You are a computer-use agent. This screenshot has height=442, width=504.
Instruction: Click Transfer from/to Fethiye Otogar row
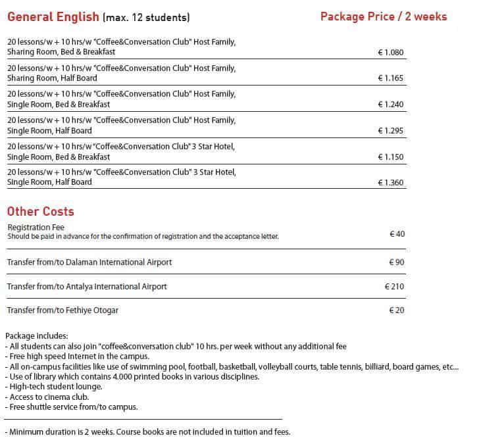[63, 310]
